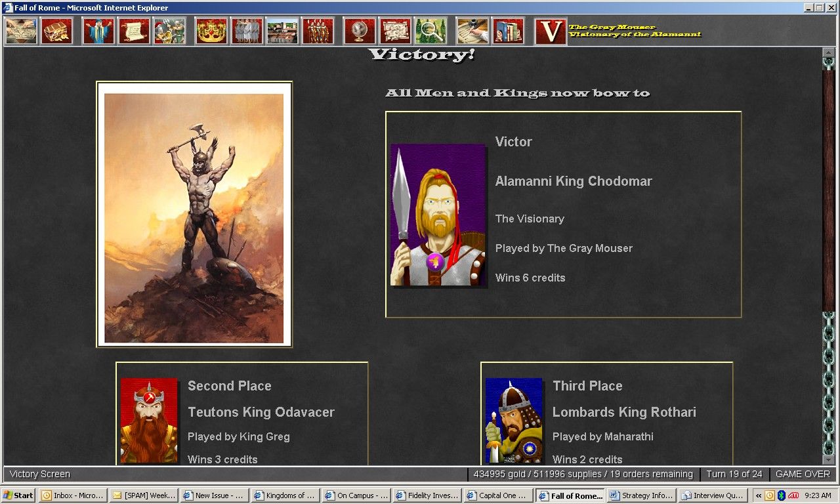Click the Bluetooth system tray icon
The height and width of the screenshot is (504, 840).
coord(782,495)
